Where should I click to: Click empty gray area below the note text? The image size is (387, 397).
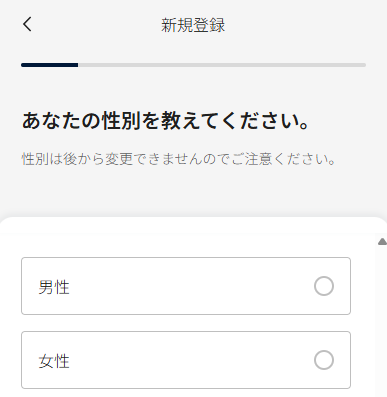point(193,192)
